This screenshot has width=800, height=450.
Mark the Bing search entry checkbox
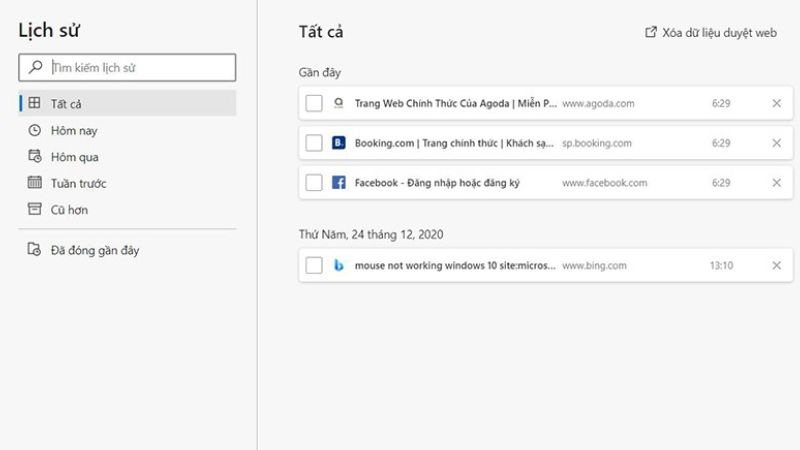pos(314,266)
